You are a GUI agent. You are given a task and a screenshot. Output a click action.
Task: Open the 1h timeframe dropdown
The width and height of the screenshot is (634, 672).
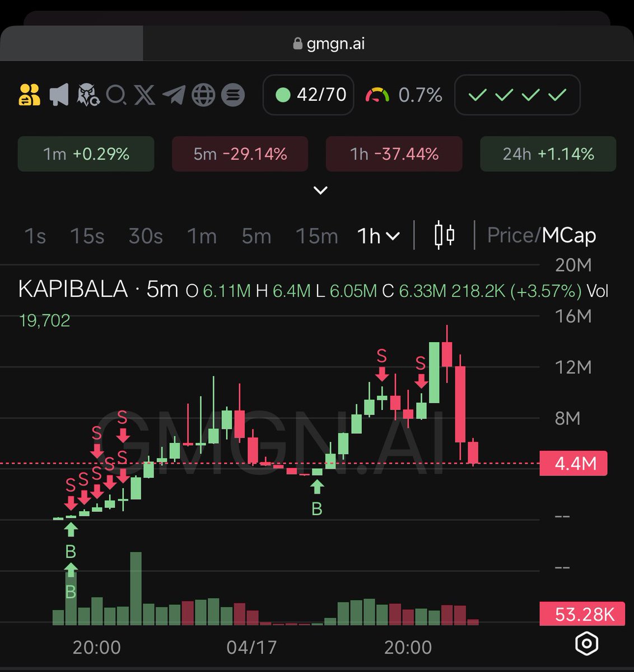point(379,236)
